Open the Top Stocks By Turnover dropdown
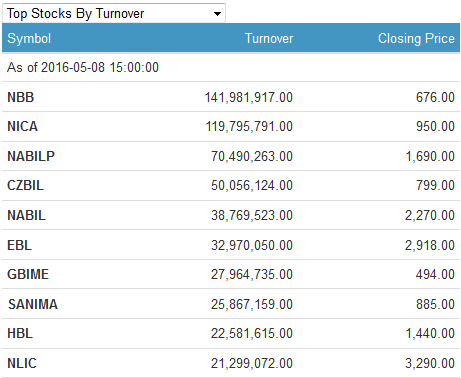The height and width of the screenshot is (378, 461). click(x=114, y=13)
